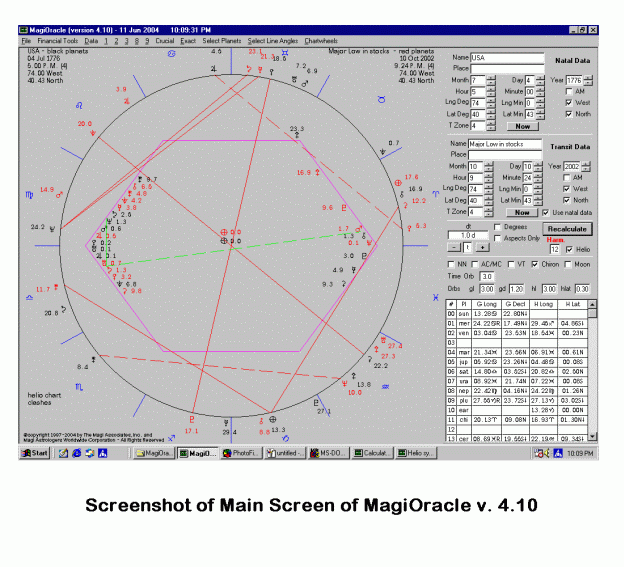Switch to the MagiOra... folder taskbar button
624x567 pixels.
point(154,453)
